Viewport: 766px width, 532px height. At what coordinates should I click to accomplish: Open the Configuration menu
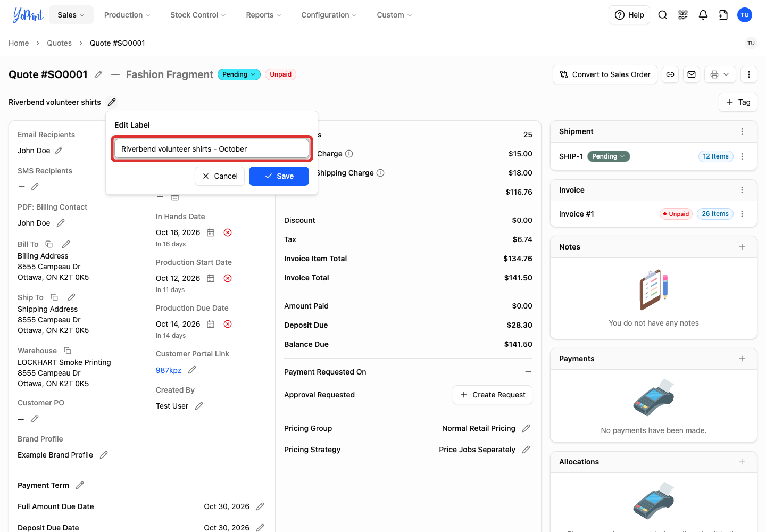click(329, 15)
